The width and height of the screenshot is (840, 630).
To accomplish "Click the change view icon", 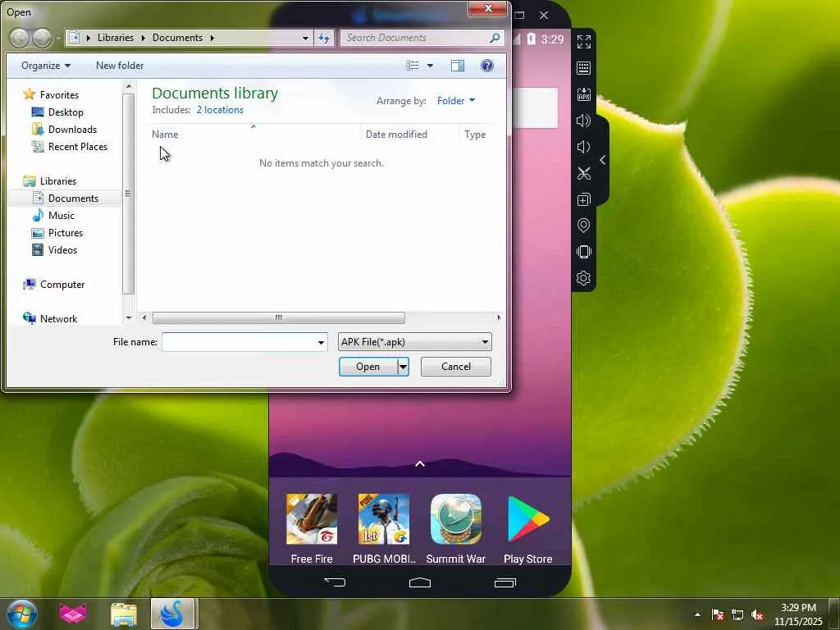I will tap(413, 66).
